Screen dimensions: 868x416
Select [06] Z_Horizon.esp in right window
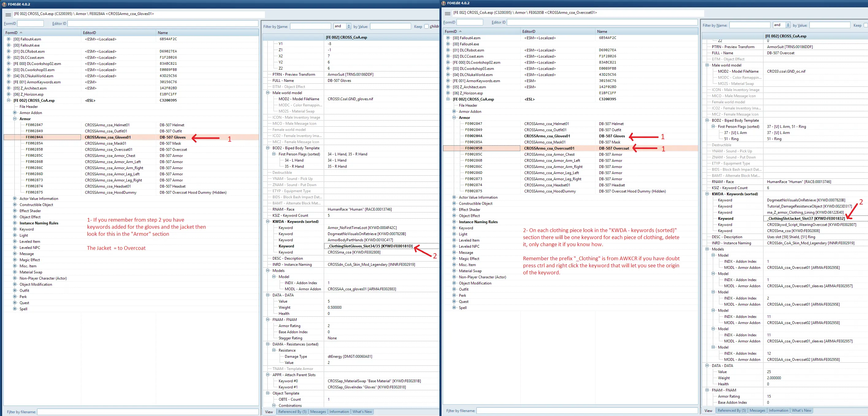tap(468, 93)
